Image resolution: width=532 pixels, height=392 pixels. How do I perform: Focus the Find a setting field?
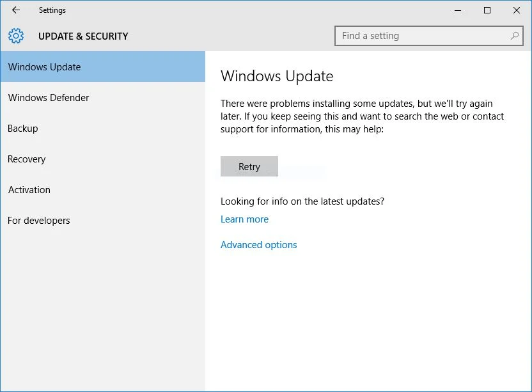pos(429,36)
